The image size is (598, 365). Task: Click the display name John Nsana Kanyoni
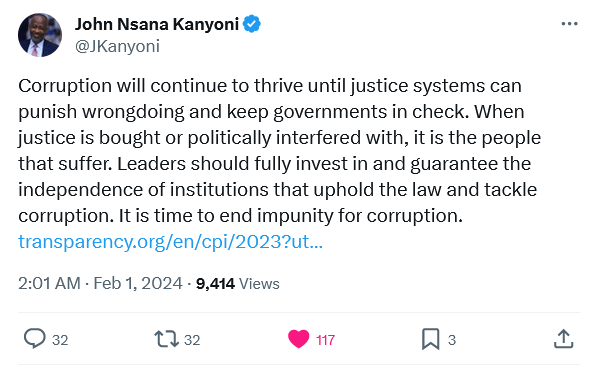(x=157, y=24)
